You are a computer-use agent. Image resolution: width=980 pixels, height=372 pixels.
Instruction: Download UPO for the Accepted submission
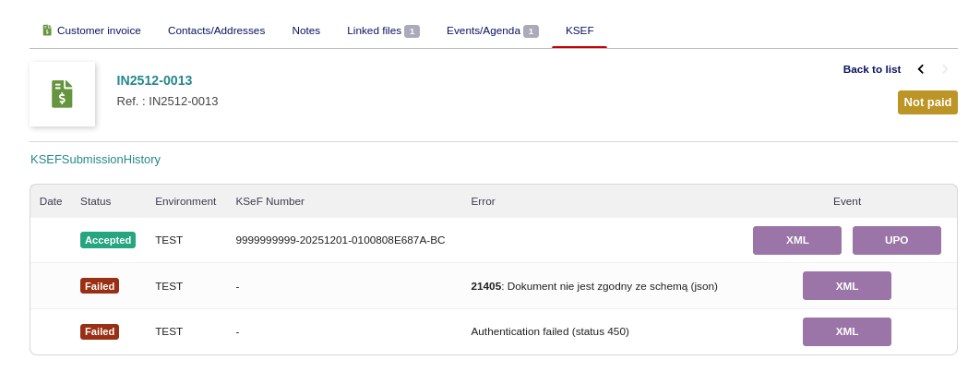896,240
